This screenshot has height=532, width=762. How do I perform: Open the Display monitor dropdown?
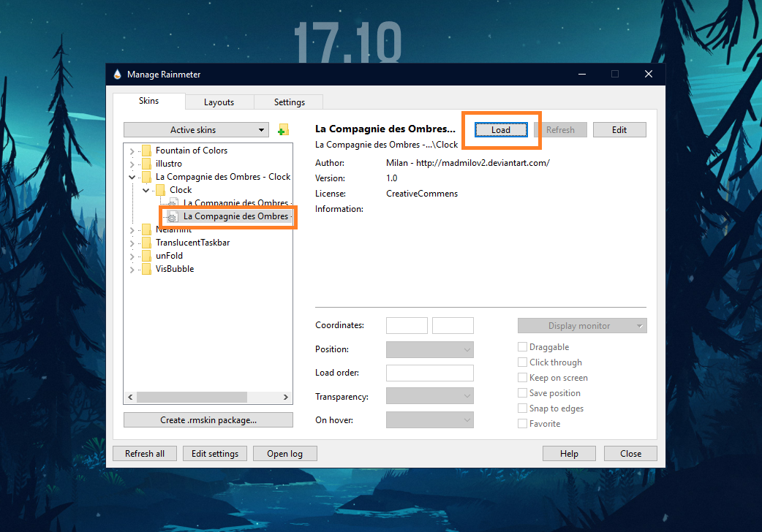(x=582, y=325)
